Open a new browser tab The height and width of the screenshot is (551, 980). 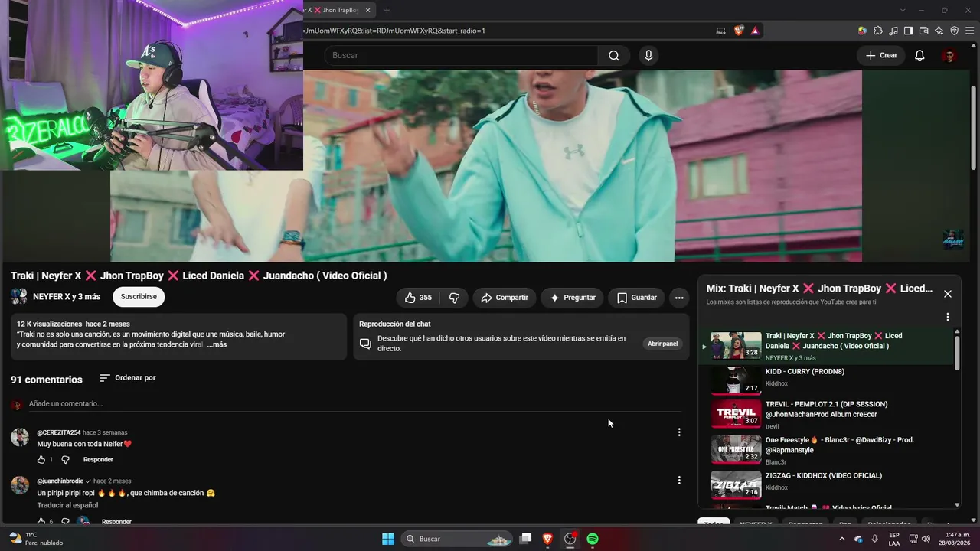(x=387, y=10)
